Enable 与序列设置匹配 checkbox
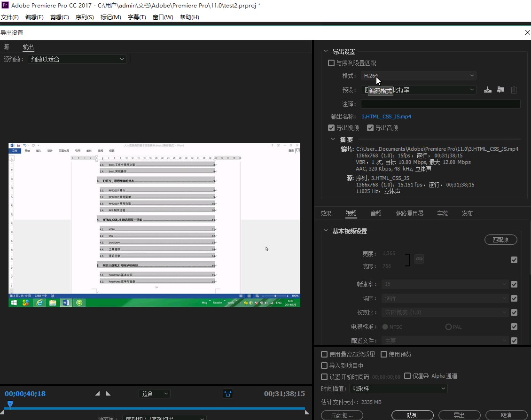The height and width of the screenshot is (420, 531). [331, 63]
